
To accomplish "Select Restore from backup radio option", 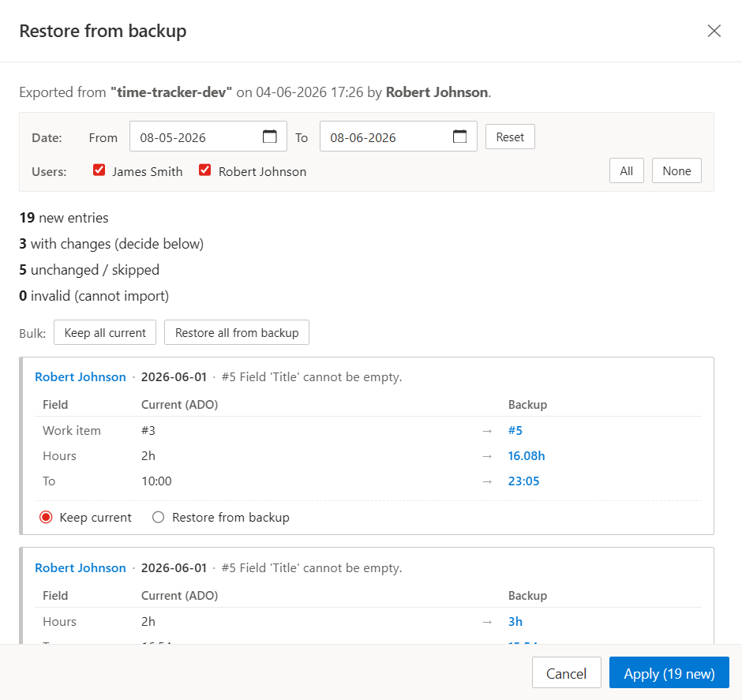I will (x=158, y=518).
